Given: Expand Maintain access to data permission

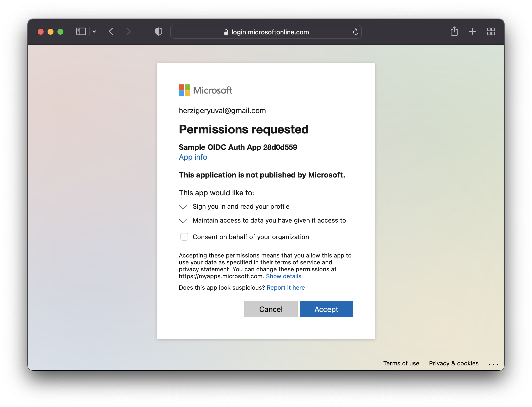Looking at the screenshot, I should 183,221.
